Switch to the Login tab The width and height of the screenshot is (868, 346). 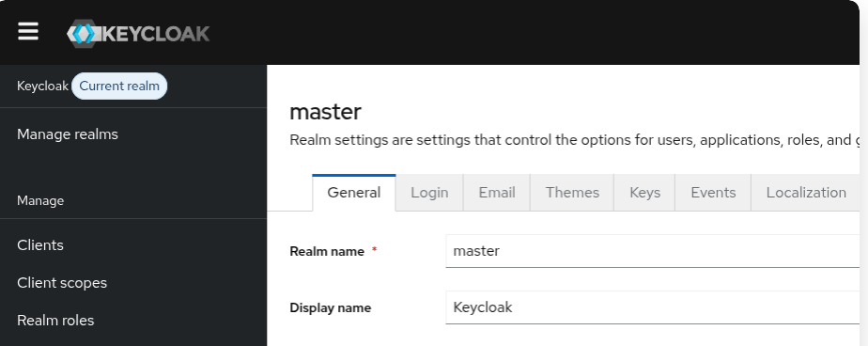[429, 193]
